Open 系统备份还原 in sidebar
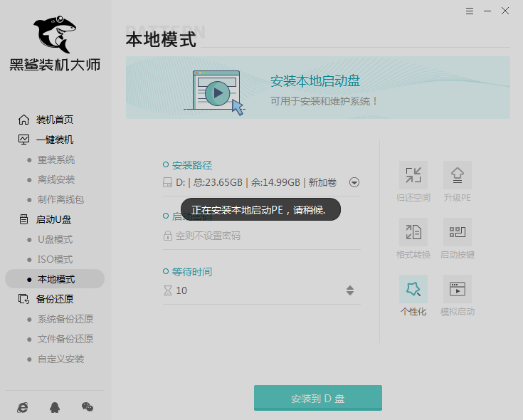Screen dimensions: 523x420 tap(65, 319)
